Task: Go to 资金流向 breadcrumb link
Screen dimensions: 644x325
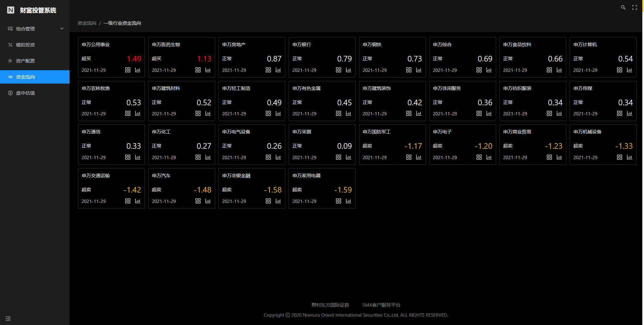Action: [87, 23]
